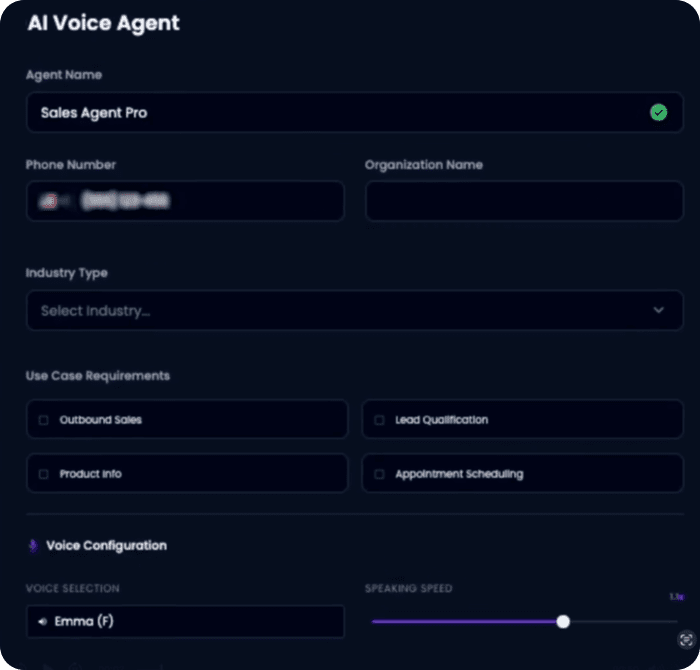
Task: Click the Voice Configuration section heading
Action: pyautogui.click(x=107, y=546)
